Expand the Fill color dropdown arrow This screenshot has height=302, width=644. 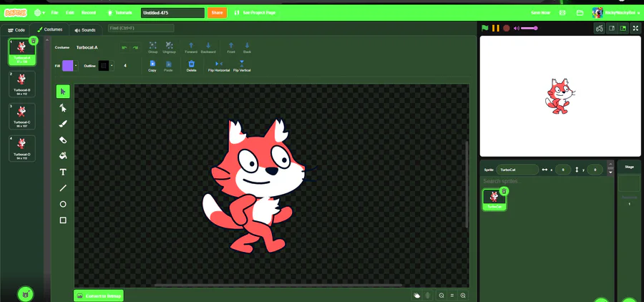tap(76, 66)
